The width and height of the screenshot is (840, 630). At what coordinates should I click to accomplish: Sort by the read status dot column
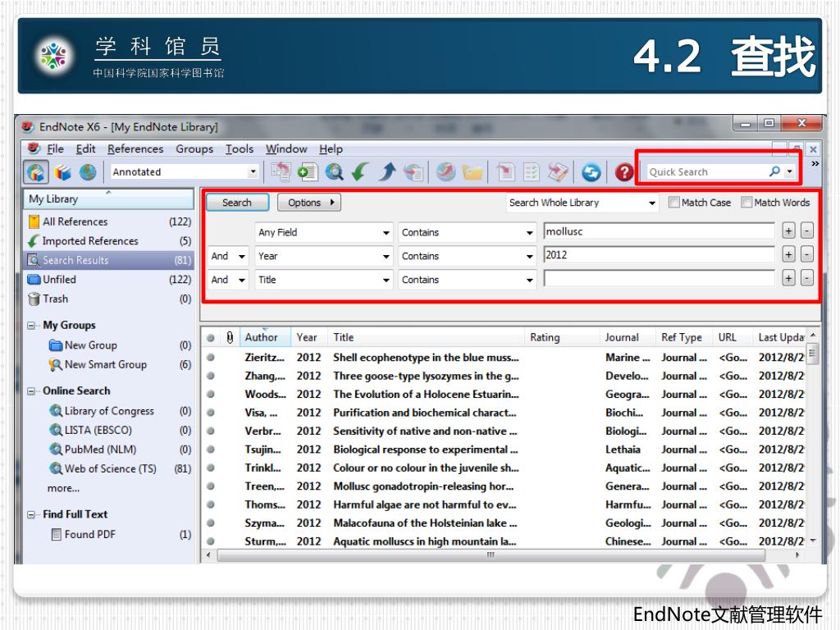click(x=211, y=338)
